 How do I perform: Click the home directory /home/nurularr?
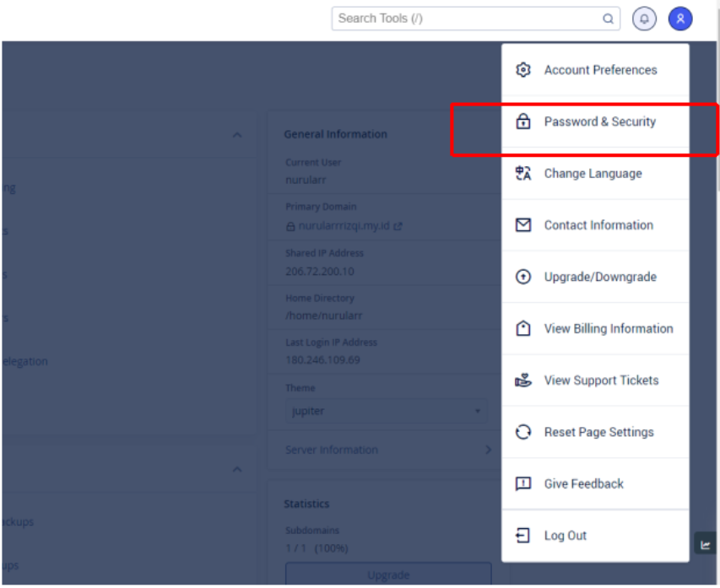click(x=324, y=316)
